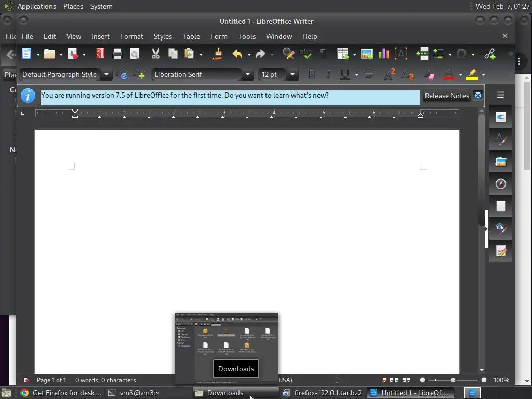
Task: Open the New document dropdown arrow
Action: tap(38, 54)
